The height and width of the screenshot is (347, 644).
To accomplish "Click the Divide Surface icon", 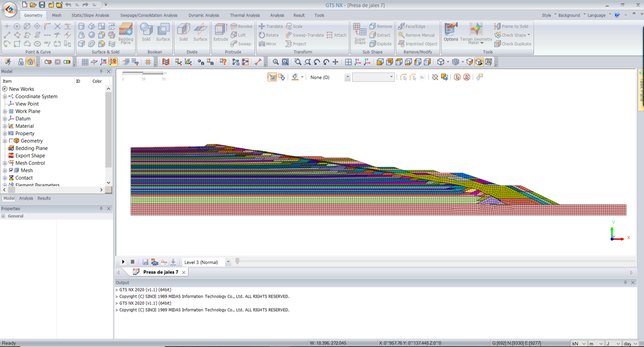I will pos(200,32).
